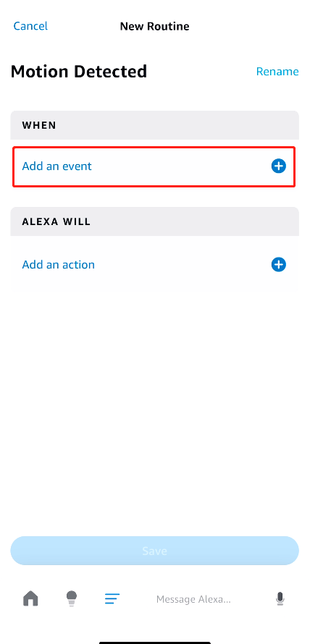Tap the plus icon beside Add an action

point(278,265)
